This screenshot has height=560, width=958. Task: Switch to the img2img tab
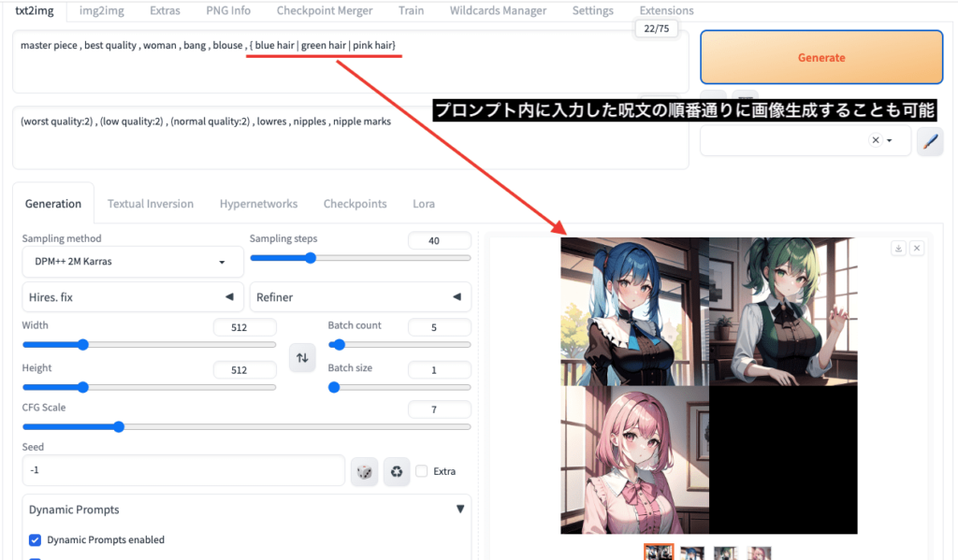[x=101, y=10]
